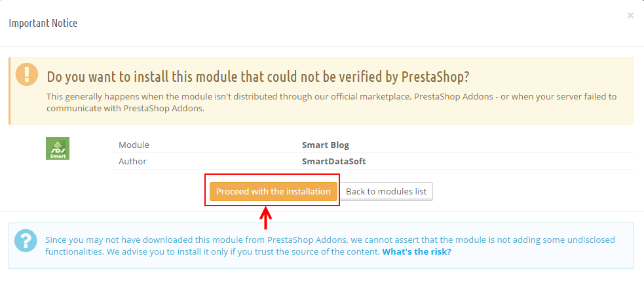Viewport: 644px width, 290px height.
Task: Click the Smart Blog module logo
Action: coord(58,148)
